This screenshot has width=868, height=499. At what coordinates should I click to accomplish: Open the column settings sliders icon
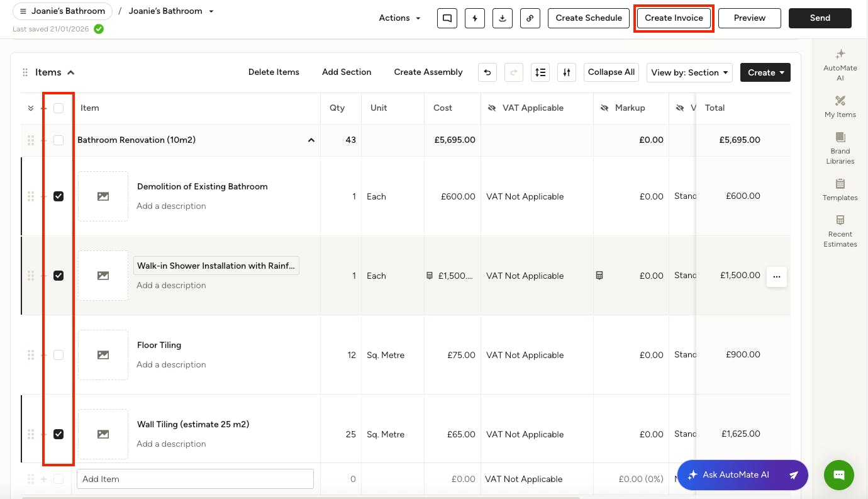(x=567, y=72)
